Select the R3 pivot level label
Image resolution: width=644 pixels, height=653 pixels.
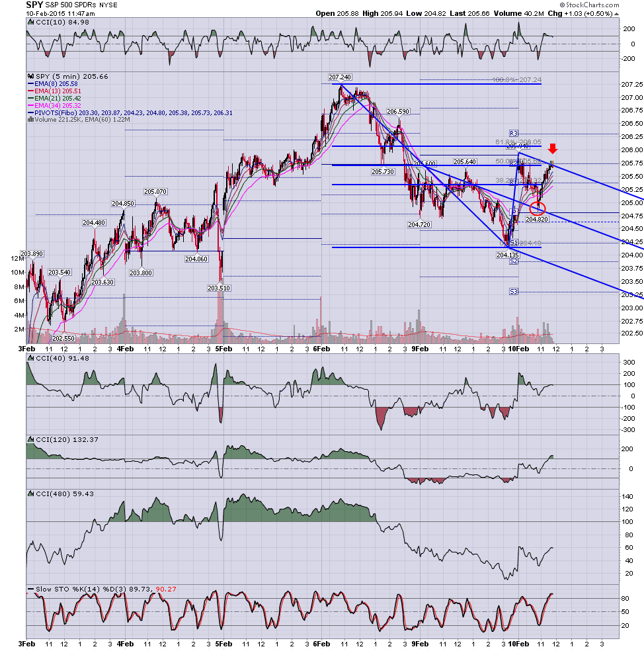click(x=513, y=133)
